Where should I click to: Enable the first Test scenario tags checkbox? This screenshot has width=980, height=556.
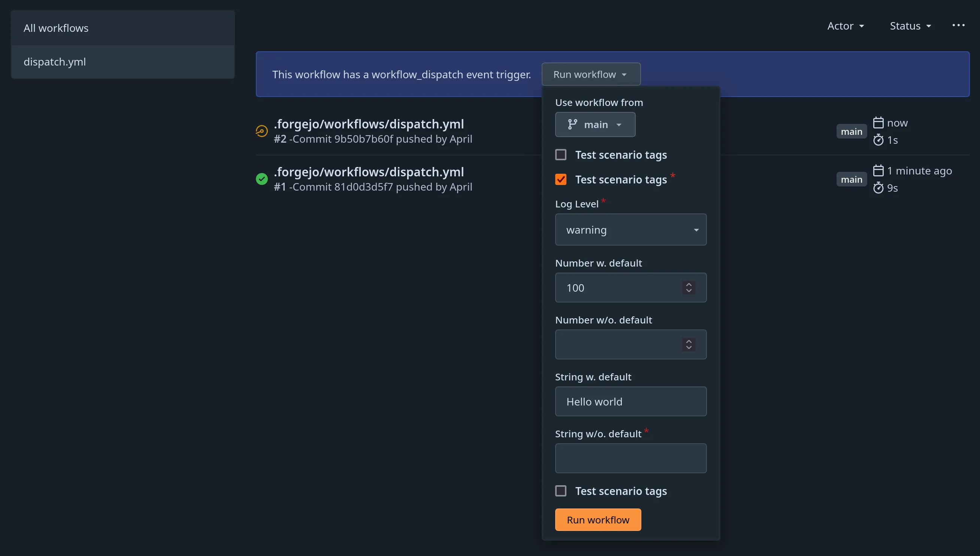561,154
